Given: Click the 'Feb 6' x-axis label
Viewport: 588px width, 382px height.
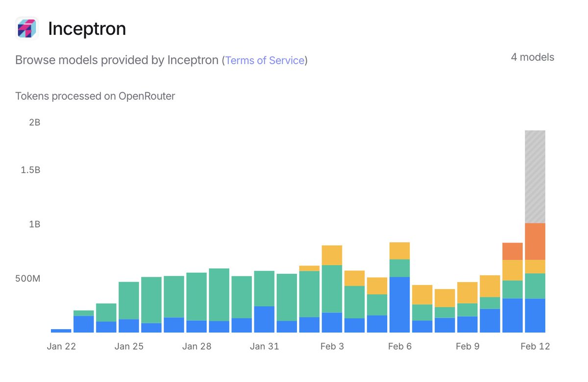Looking at the screenshot, I should click(400, 346).
